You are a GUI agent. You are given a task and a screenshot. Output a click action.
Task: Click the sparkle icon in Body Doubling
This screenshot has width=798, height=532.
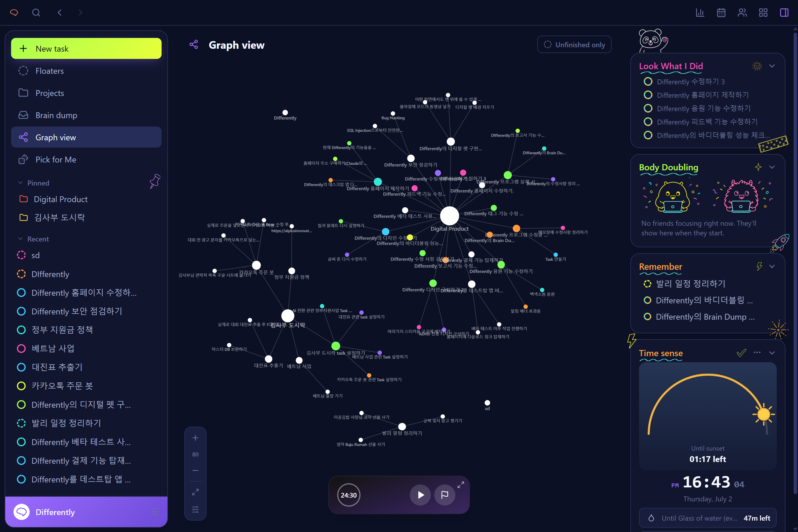click(758, 167)
